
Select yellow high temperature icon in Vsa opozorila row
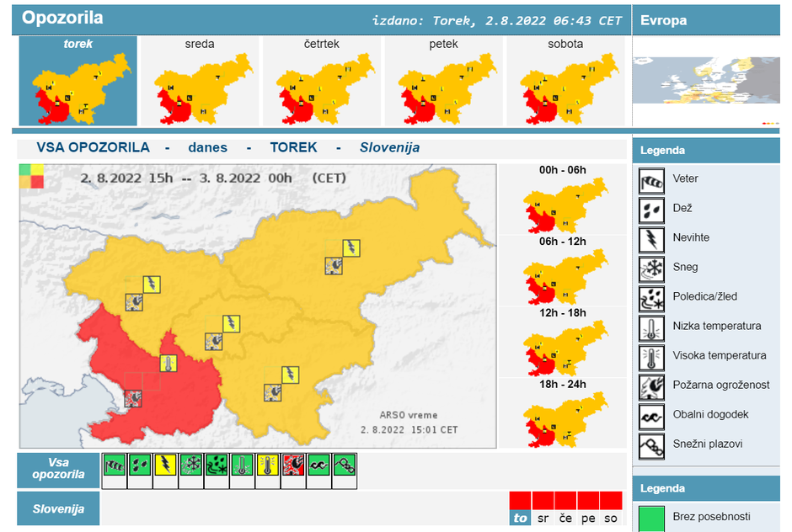click(x=268, y=466)
